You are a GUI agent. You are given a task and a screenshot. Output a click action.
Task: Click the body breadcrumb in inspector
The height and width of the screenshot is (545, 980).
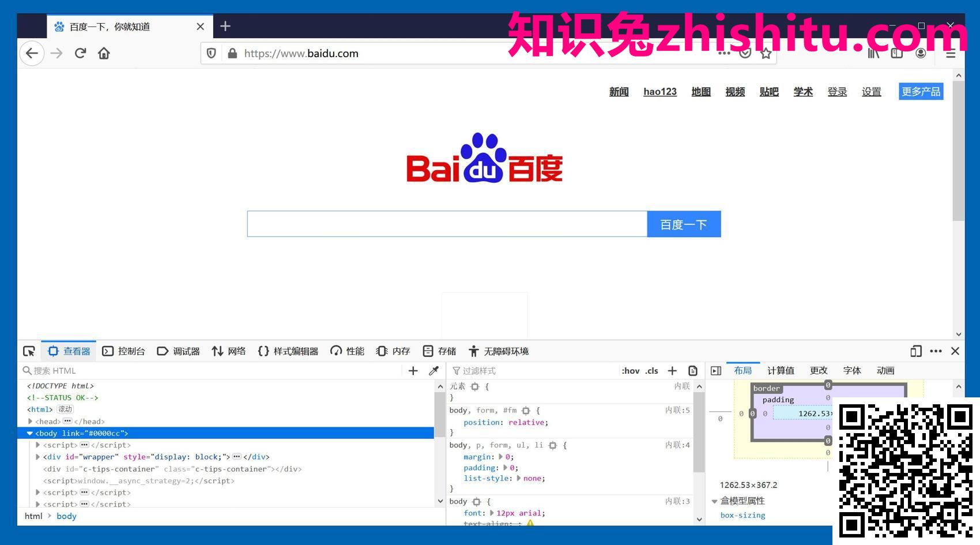[66, 516]
